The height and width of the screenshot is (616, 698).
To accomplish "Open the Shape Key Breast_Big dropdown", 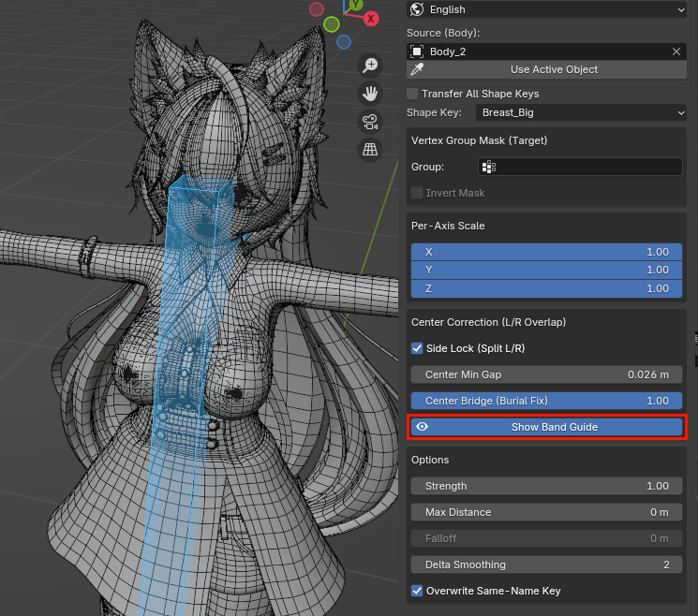I will click(x=581, y=112).
